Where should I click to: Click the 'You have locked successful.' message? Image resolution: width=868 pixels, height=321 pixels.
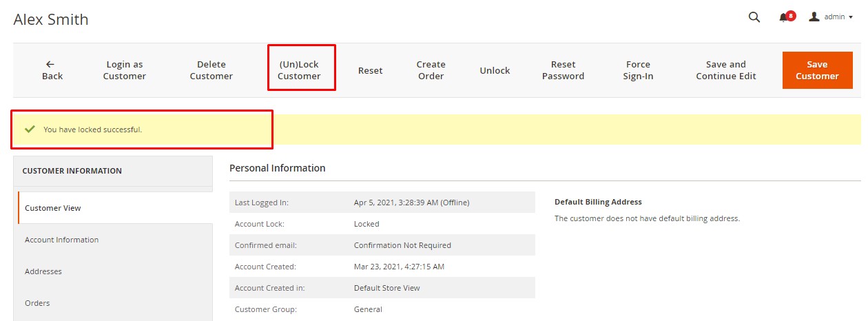[x=93, y=130]
